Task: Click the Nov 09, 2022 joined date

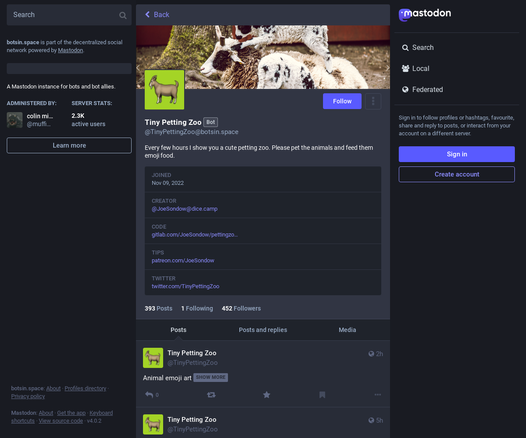Action: (168, 183)
